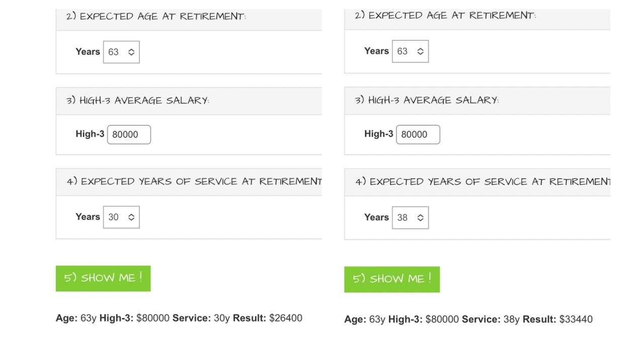Screen dimensions: 644x337
Task: Click Expected Years of Service heading above 38
Action: click(483, 182)
